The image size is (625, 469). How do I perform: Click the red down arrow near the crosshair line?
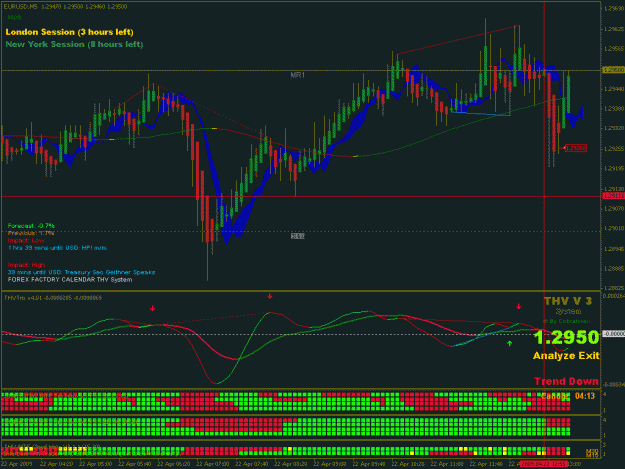point(519,306)
